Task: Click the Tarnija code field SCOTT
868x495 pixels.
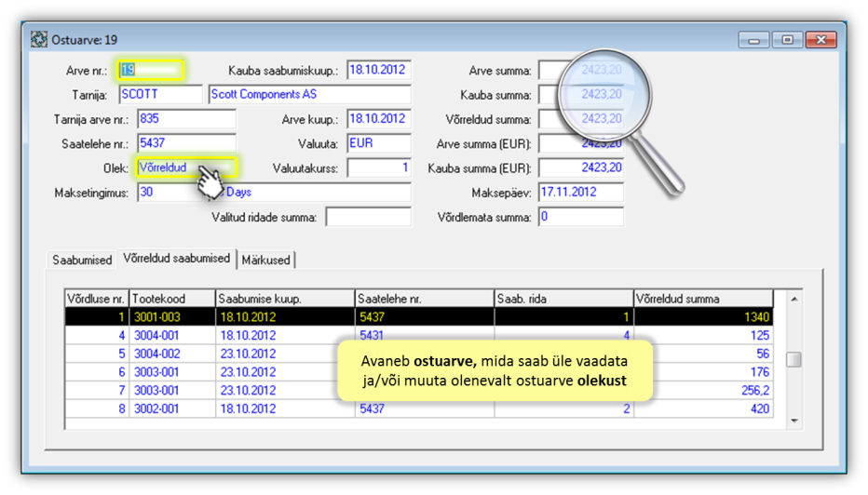Action: [x=160, y=94]
